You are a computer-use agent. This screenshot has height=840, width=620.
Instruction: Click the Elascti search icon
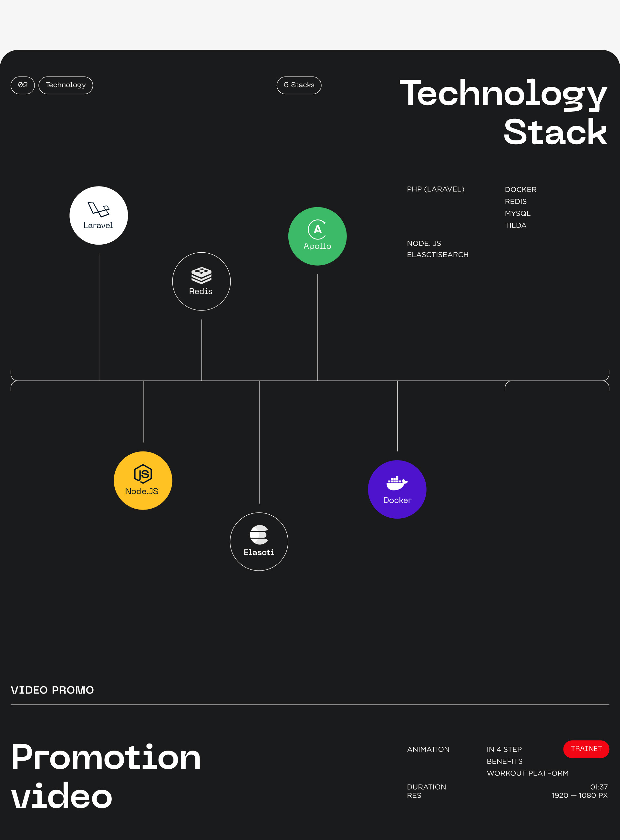(259, 541)
